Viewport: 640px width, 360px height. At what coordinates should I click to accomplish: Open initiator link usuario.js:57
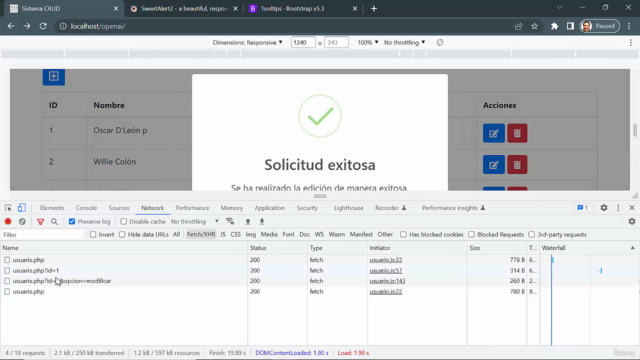386,270
